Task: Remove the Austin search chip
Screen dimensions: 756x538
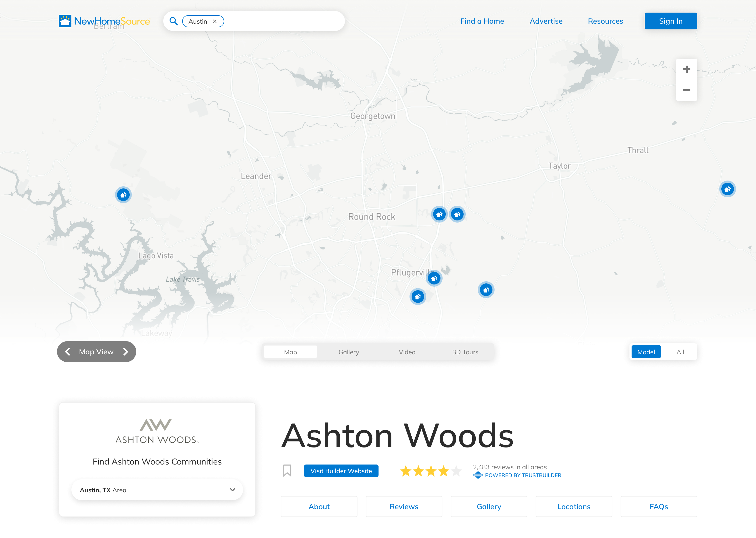Action: pos(215,21)
